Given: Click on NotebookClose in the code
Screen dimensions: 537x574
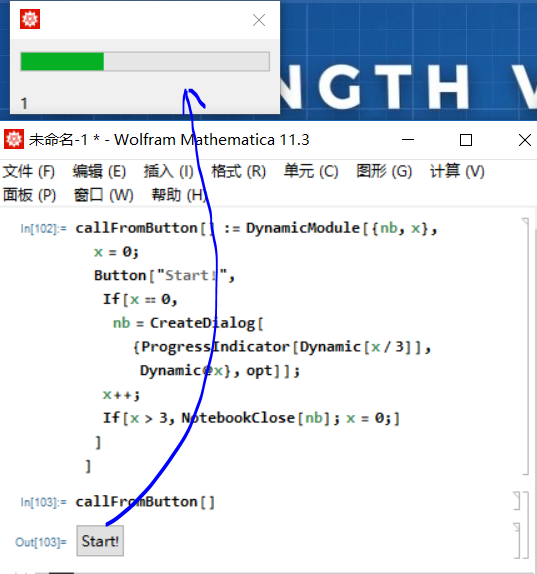Looking at the screenshot, I should (238, 418).
